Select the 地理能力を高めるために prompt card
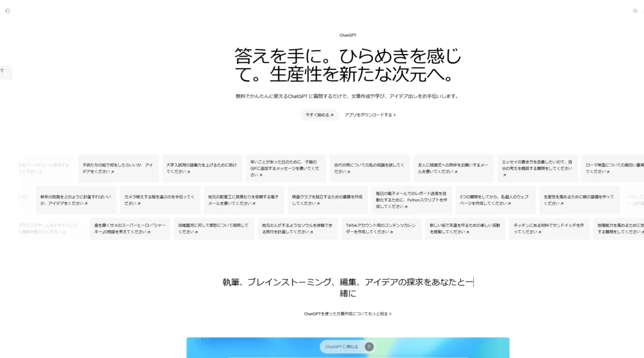644x358 pixels. 619,229
